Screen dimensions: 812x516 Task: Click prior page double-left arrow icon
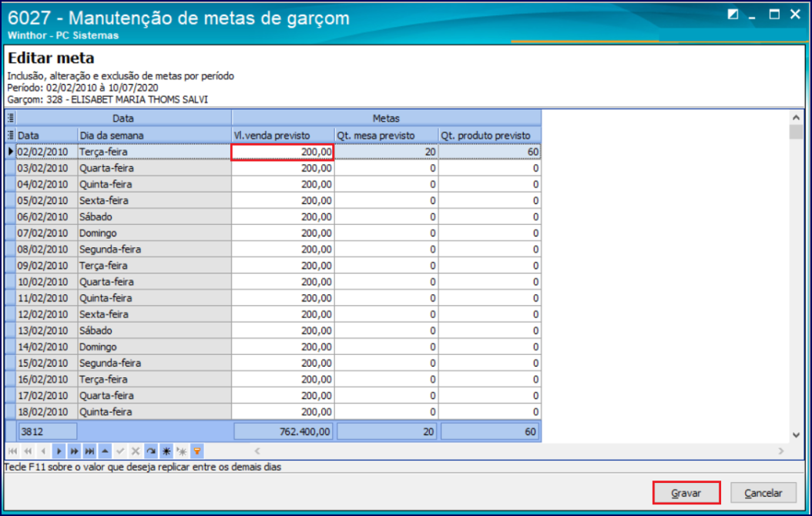pyautogui.click(x=28, y=451)
